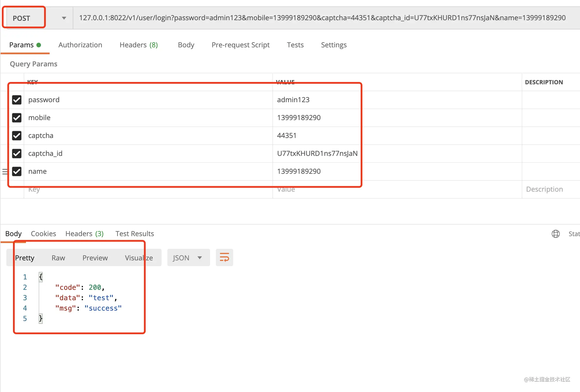Click the name value 13999189290 cell
This screenshot has height=392, width=580.
[397, 171]
